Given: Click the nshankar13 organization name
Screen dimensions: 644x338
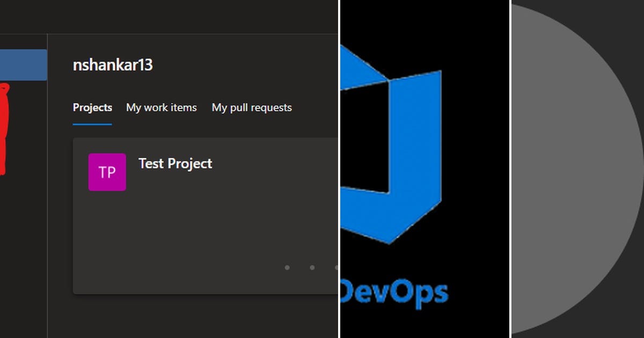Looking at the screenshot, I should (112, 64).
